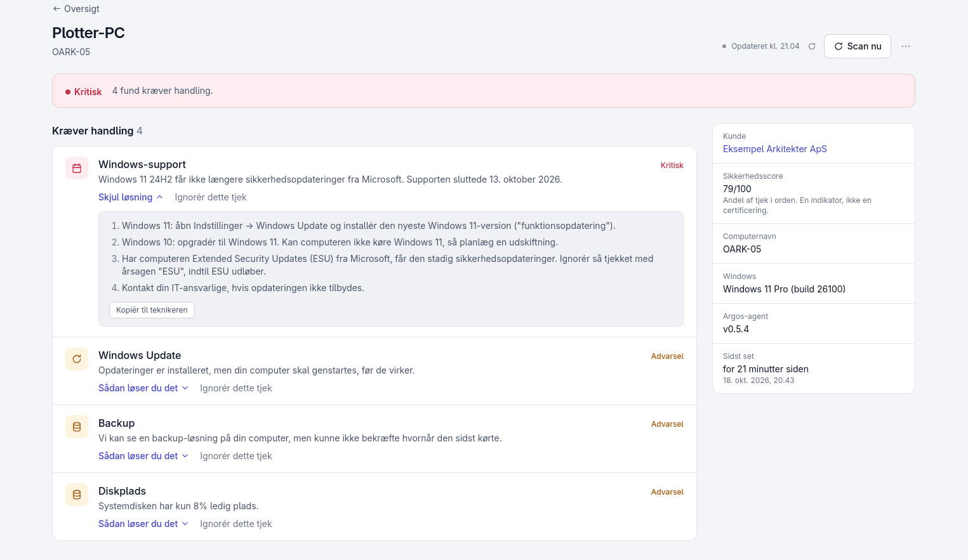The image size is (968, 560).
Task: Click the Backup heading
Action: coord(117,423)
